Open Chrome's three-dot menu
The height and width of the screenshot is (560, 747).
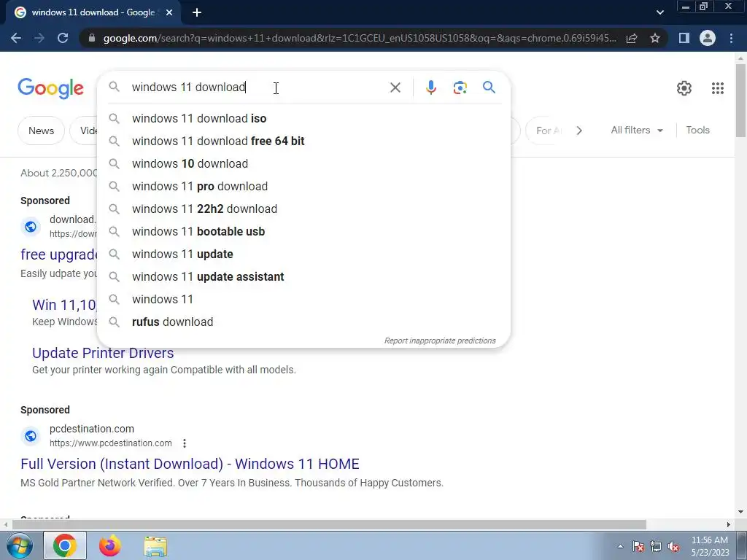(731, 38)
